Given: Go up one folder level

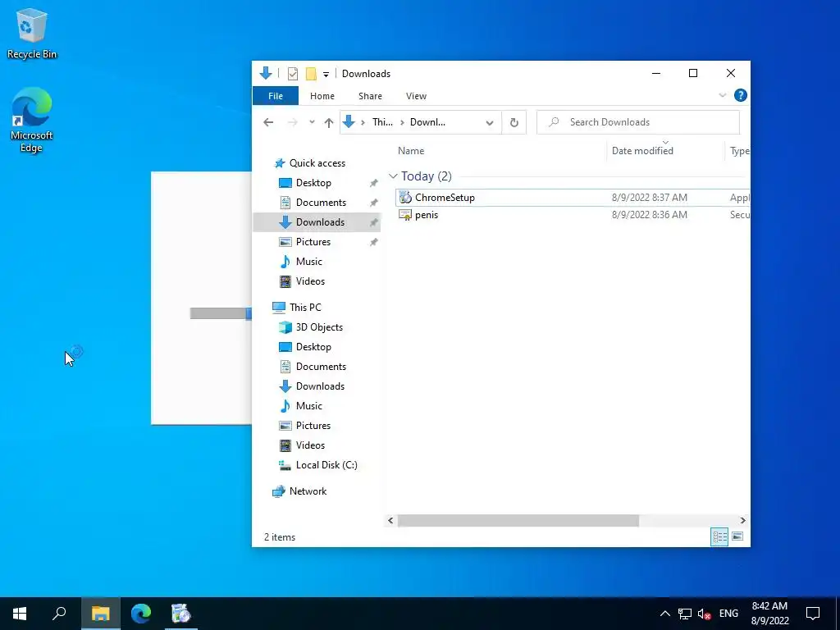Looking at the screenshot, I should tap(329, 122).
